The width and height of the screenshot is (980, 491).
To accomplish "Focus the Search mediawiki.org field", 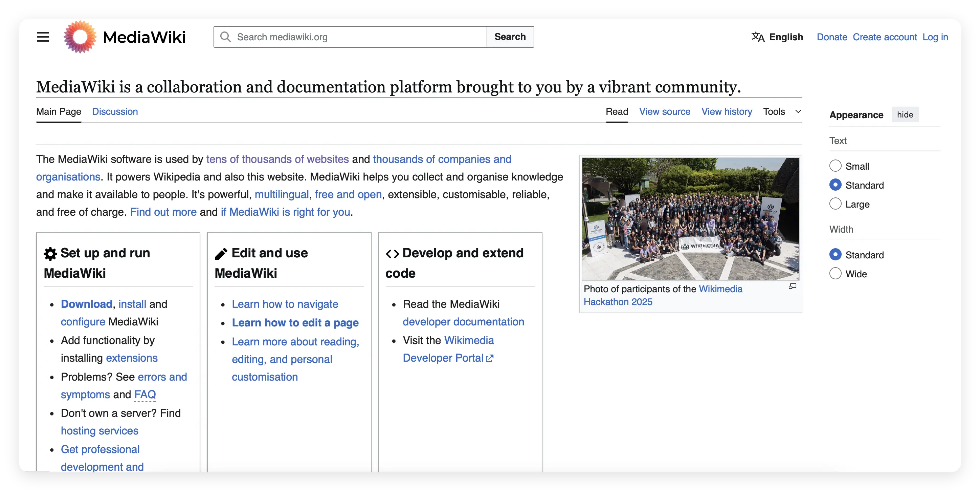I will (x=350, y=37).
